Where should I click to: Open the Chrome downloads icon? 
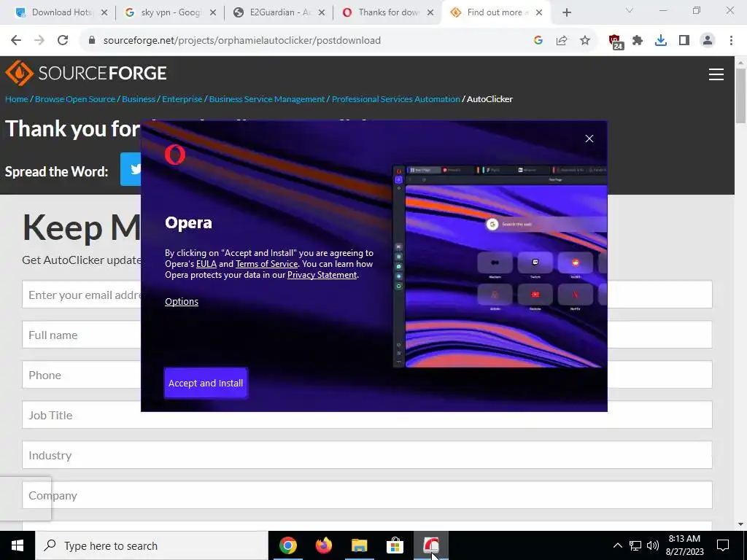tap(661, 41)
